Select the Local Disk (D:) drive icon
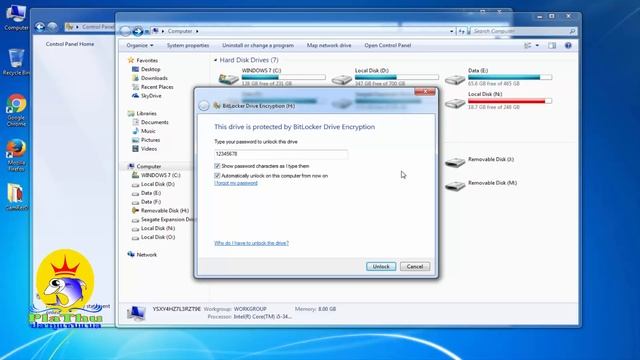Screen dimensions: 640x360 tap(342, 80)
